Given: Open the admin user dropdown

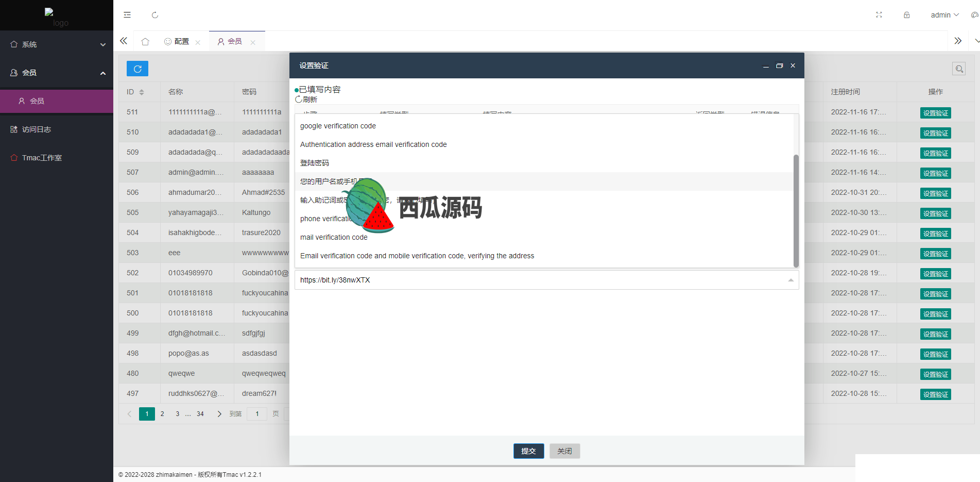Looking at the screenshot, I should (944, 15).
